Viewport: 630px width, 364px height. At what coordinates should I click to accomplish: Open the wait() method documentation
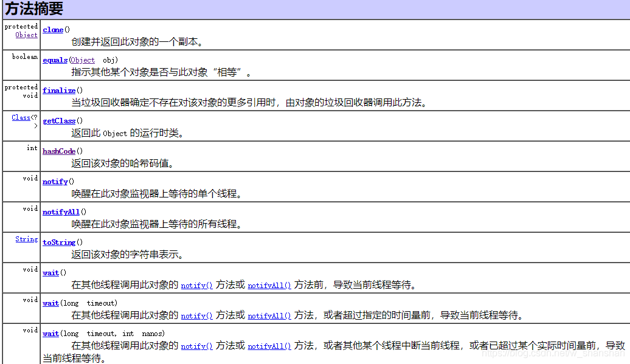(50, 272)
